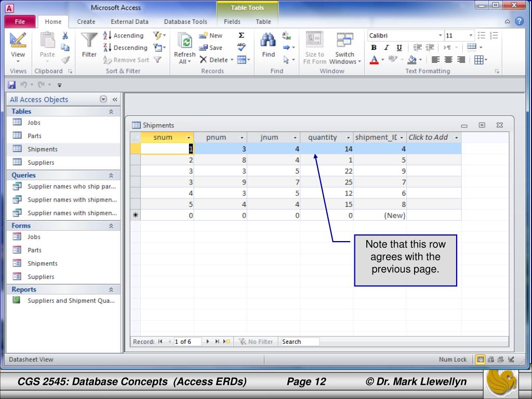The height and width of the screenshot is (399, 532).
Task: Click the Bullets list icon
Action: [x=482, y=35]
